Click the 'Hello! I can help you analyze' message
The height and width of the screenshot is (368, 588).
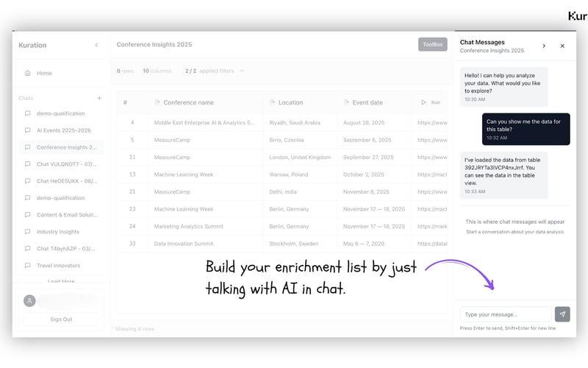(x=503, y=87)
